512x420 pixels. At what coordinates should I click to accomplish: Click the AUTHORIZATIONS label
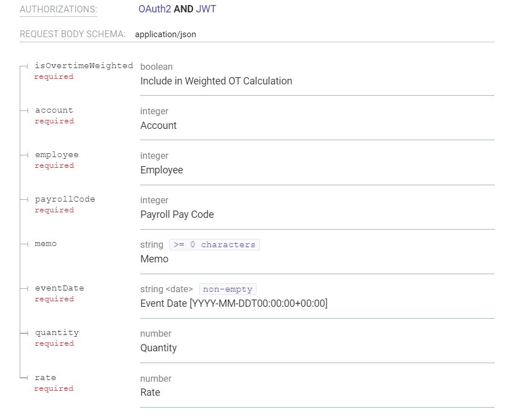(59, 9)
